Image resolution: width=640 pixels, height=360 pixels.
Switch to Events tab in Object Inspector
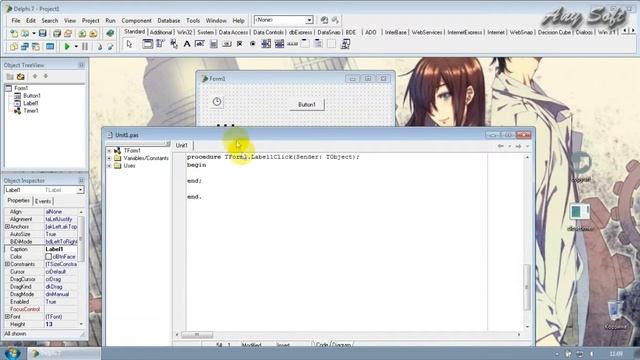click(x=43, y=201)
